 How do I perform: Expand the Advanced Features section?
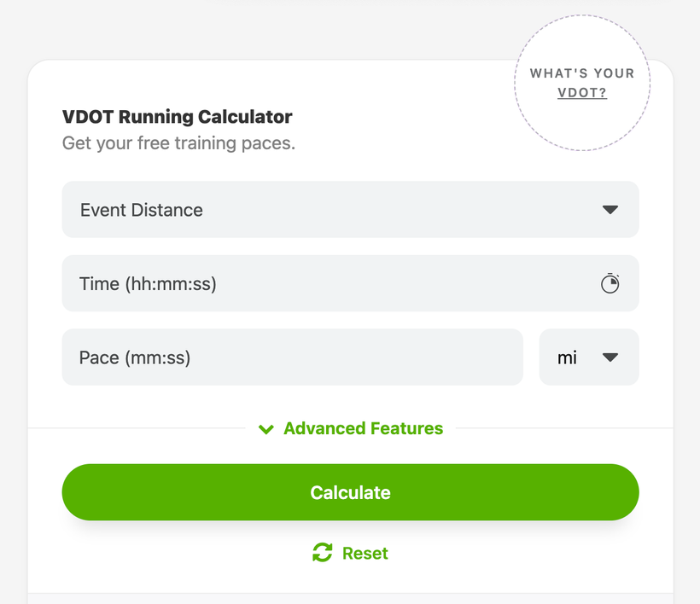pyautogui.click(x=351, y=428)
